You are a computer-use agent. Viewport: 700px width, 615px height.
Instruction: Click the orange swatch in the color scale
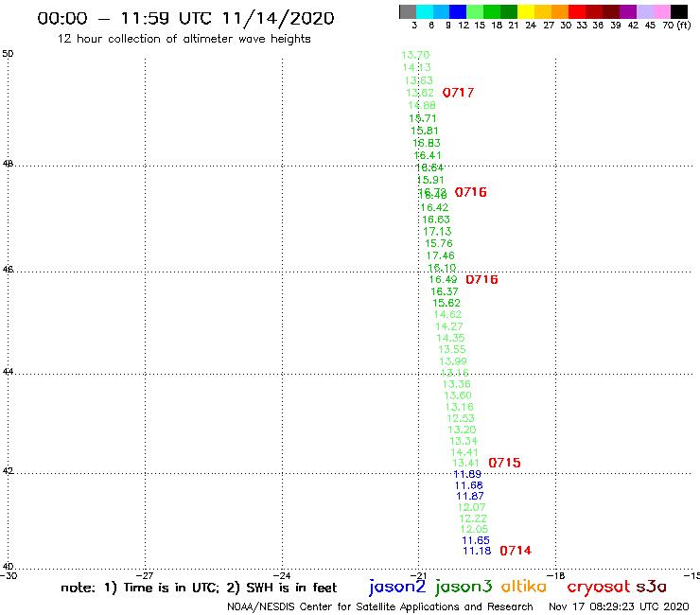[560, 11]
